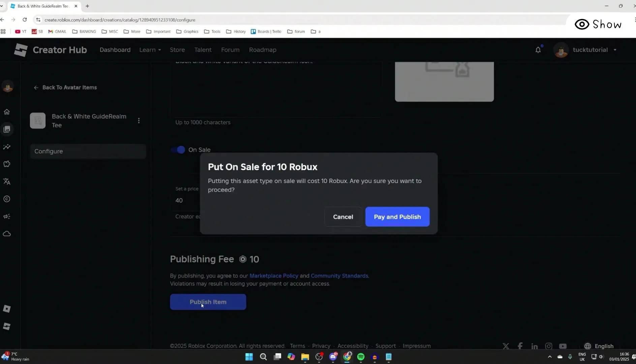Click the item thumbnail preview image

pyautogui.click(x=444, y=82)
